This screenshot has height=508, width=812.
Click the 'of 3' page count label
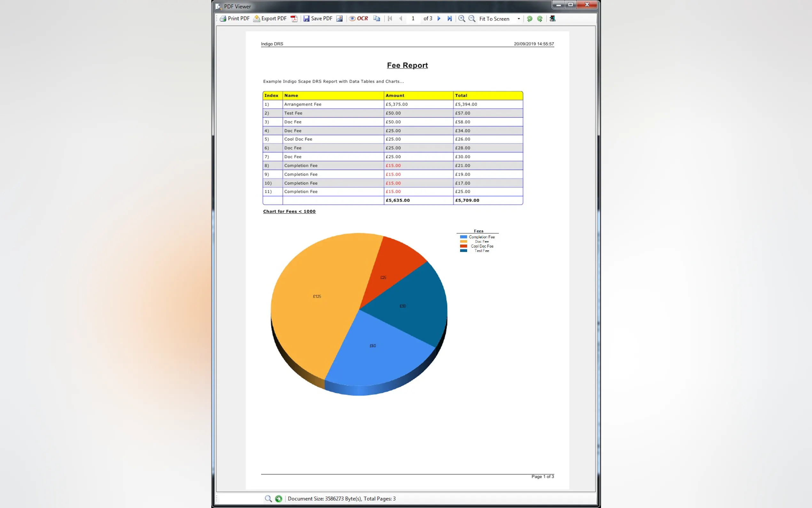click(428, 19)
